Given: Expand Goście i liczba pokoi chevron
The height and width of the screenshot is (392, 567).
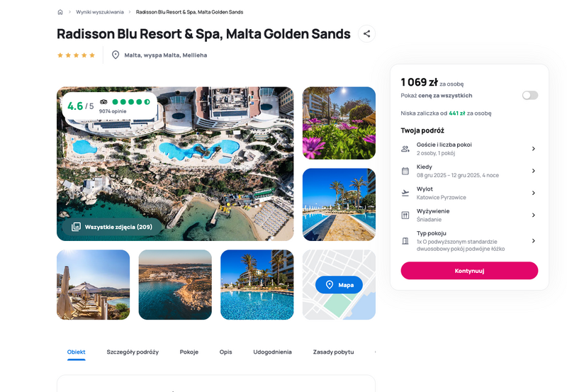Looking at the screenshot, I should (x=534, y=149).
